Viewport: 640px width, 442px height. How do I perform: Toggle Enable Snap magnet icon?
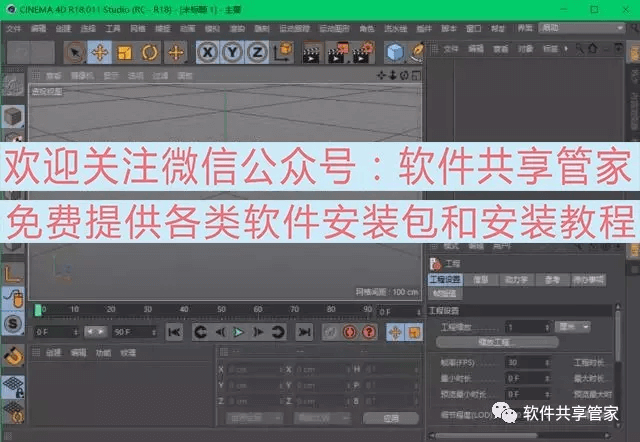(x=13, y=356)
